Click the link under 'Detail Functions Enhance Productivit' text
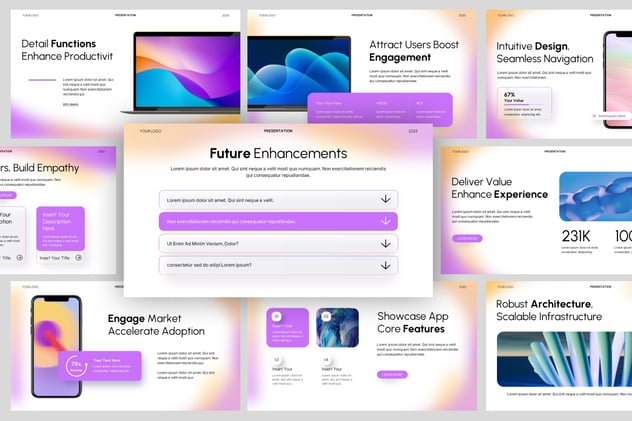 coord(70,103)
